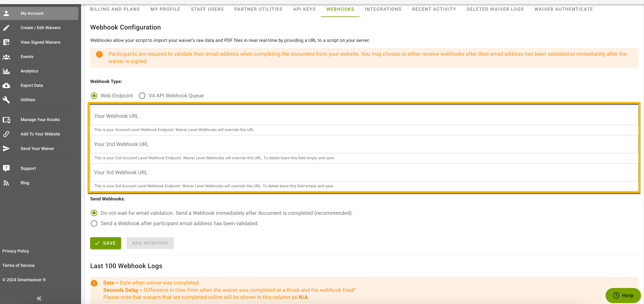644x304 pixels.
Task: Choose do not wait for email validation
Action: pyautogui.click(x=94, y=213)
